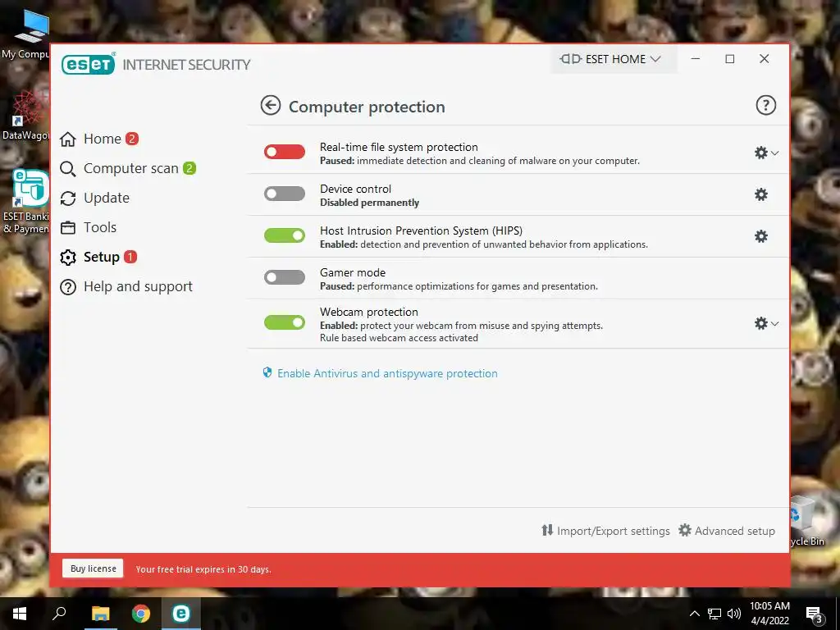Click the shield icon beside Enable Antivirus link

[x=267, y=373]
